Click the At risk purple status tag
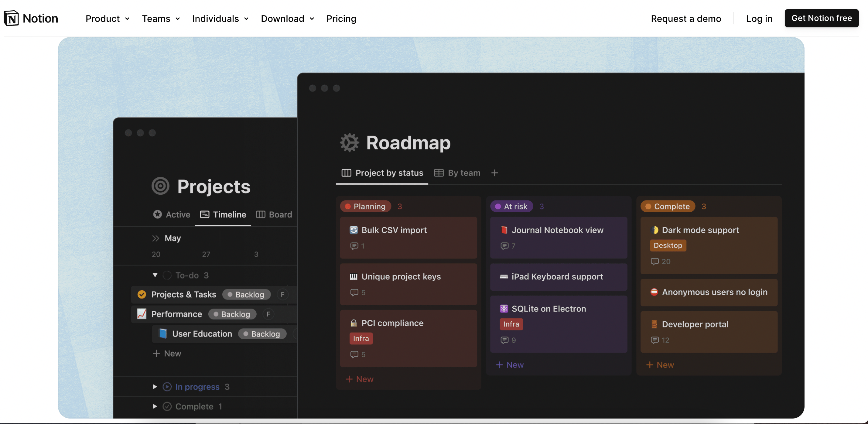868x424 pixels. click(511, 207)
